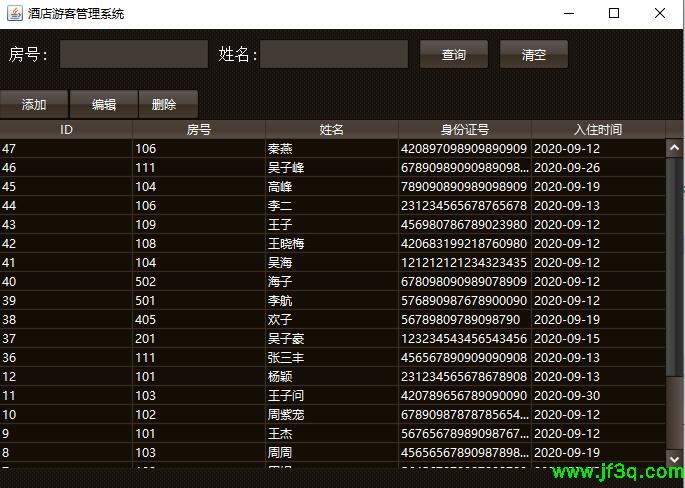Screen dimensions: 685x488
Task: Select the row for guest 张三丰
Action: click(x=332, y=357)
